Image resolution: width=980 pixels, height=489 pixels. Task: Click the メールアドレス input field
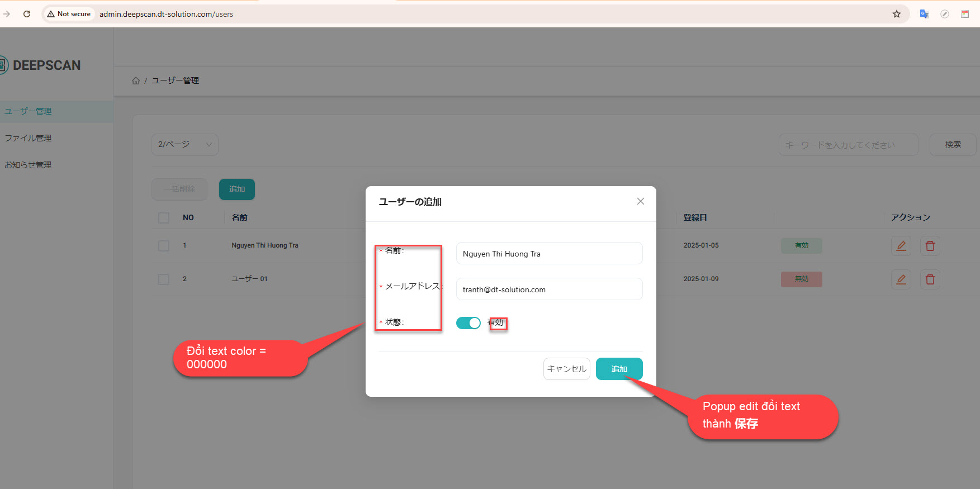pyautogui.click(x=549, y=289)
